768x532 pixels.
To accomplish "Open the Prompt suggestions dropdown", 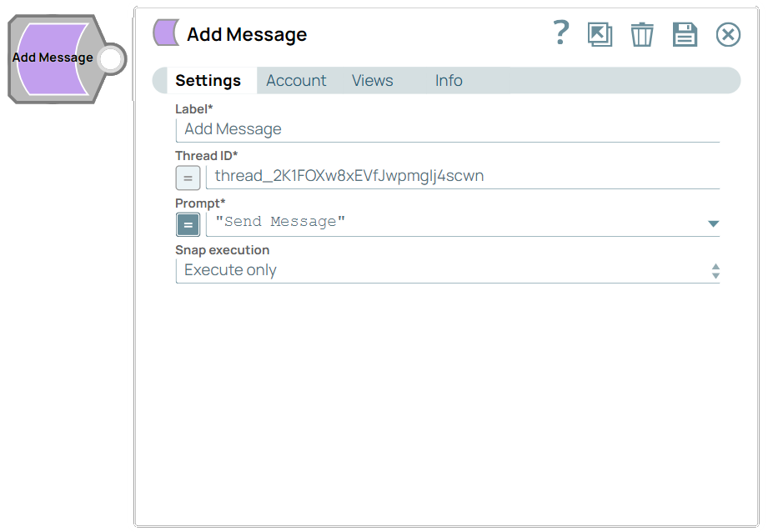I will [x=713, y=223].
